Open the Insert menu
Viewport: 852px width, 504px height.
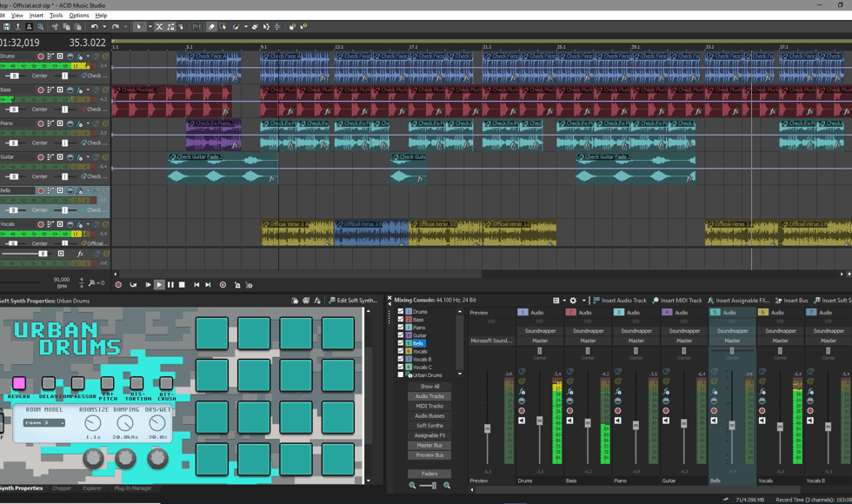point(36,16)
